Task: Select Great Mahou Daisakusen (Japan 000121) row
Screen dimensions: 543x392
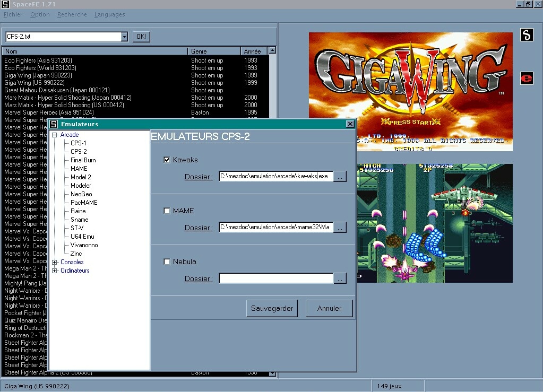Action: tap(135, 90)
